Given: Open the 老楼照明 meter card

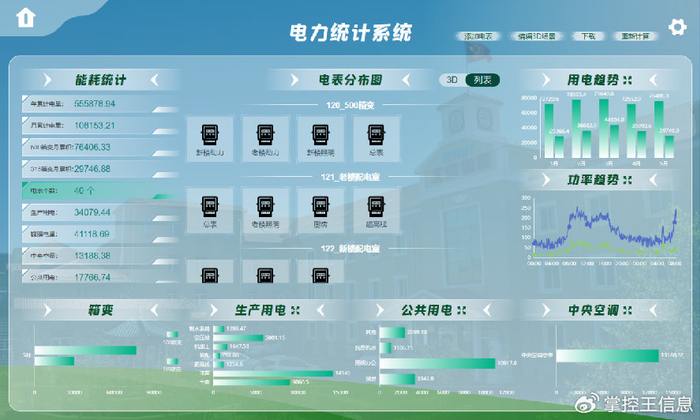Looking at the screenshot, I should [265, 211].
